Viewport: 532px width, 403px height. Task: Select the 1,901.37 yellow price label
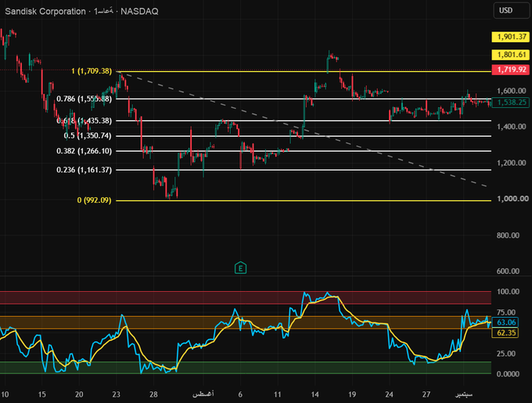pos(510,37)
